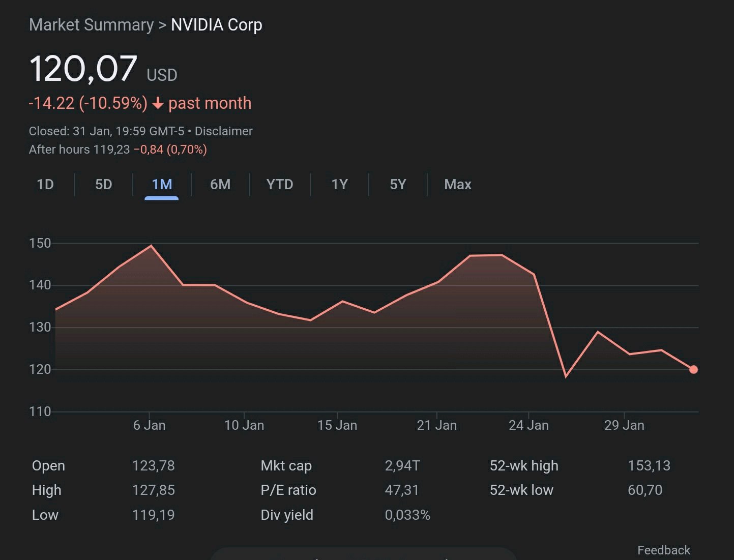Click the USD currency label
The image size is (734, 560).
click(x=162, y=75)
